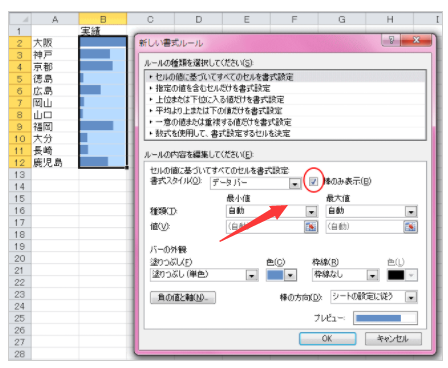The width and height of the screenshot is (448, 368).
Task: Select column H header
Action: (x=390, y=19)
